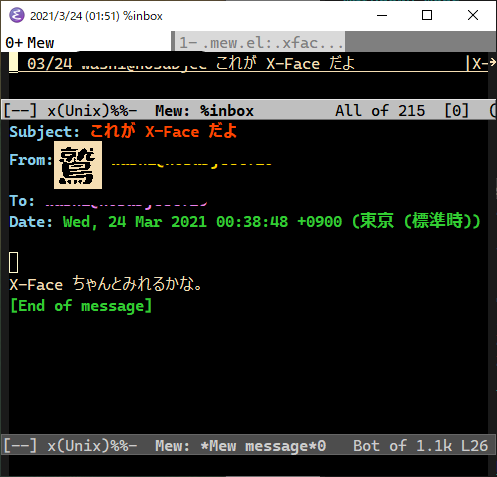
Task: Click the *Mew message*0 buffer name in mode line
Action: coord(263,446)
